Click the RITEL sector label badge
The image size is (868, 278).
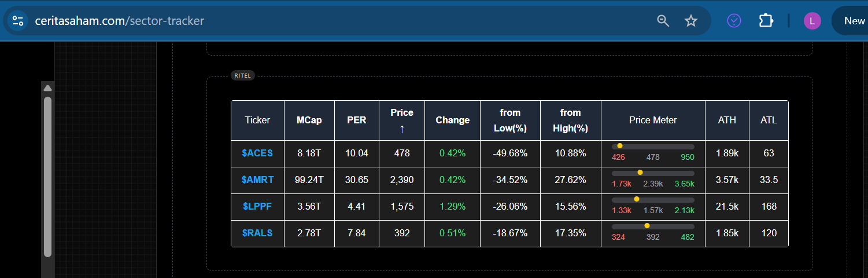[x=243, y=76]
